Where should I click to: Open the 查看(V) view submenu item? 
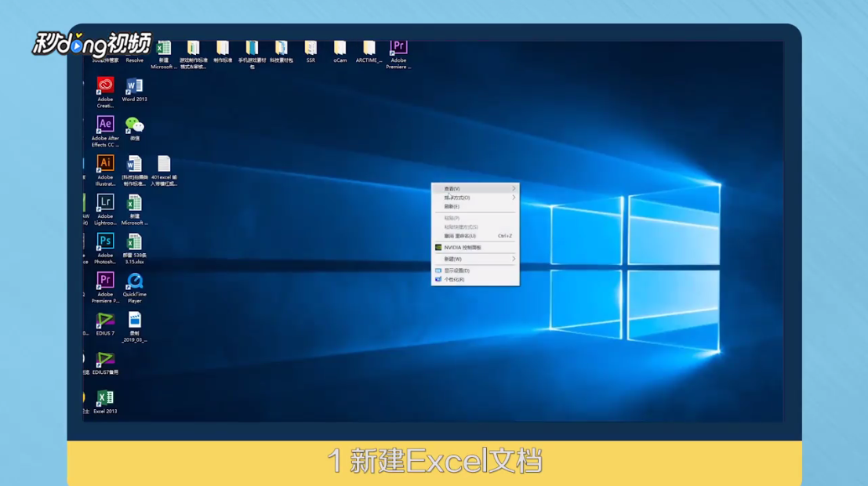coord(475,189)
